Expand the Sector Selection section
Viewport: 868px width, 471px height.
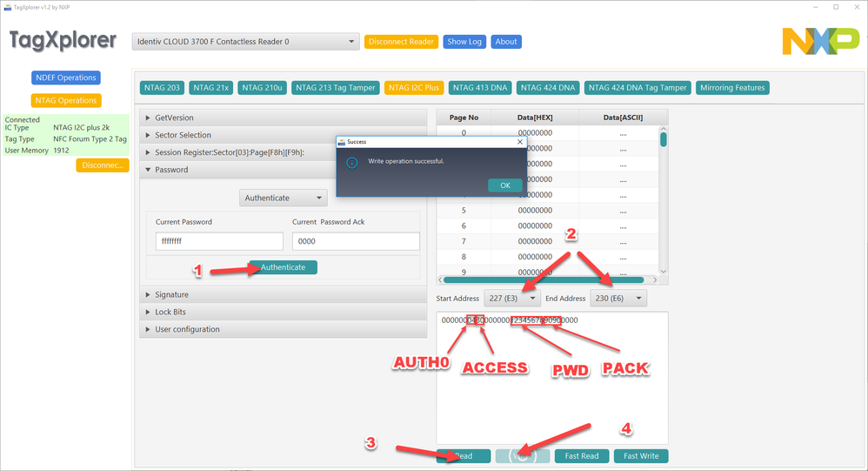pyautogui.click(x=284, y=135)
